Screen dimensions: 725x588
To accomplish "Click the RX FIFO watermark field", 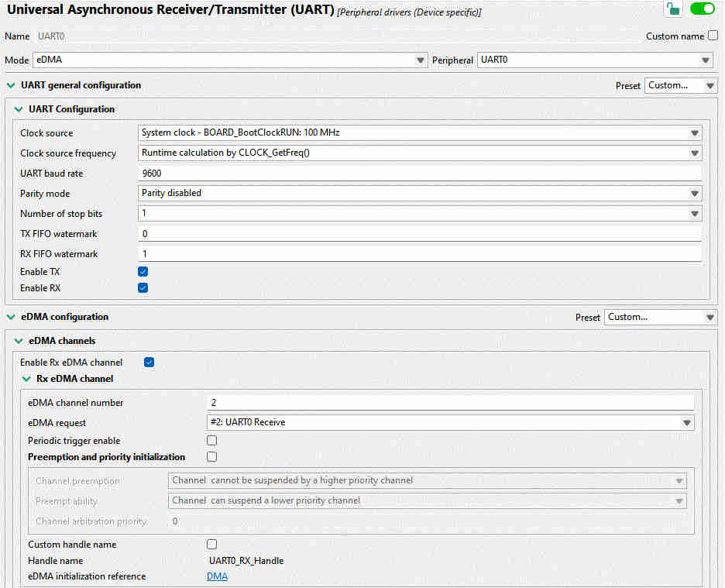I will (420, 253).
